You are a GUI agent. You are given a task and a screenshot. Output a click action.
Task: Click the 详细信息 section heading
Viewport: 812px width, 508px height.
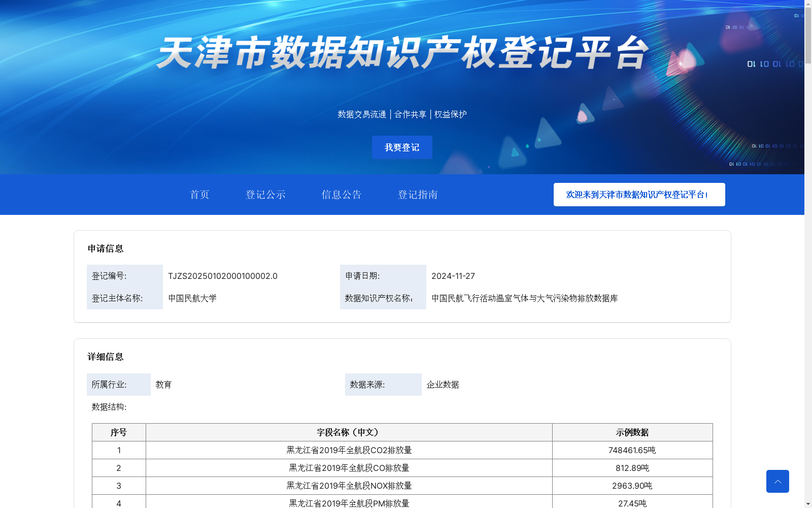coord(106,357)
